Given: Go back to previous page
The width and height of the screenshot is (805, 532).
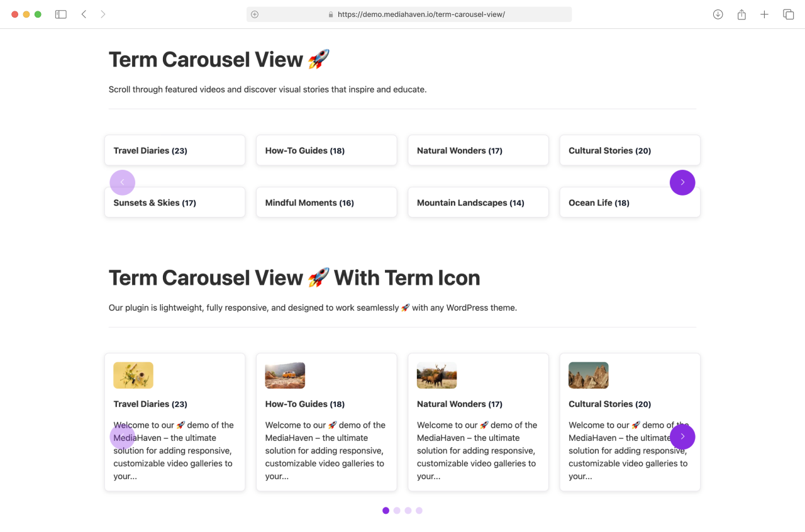Looking at the screenshot, I should (x=84, y=14).
